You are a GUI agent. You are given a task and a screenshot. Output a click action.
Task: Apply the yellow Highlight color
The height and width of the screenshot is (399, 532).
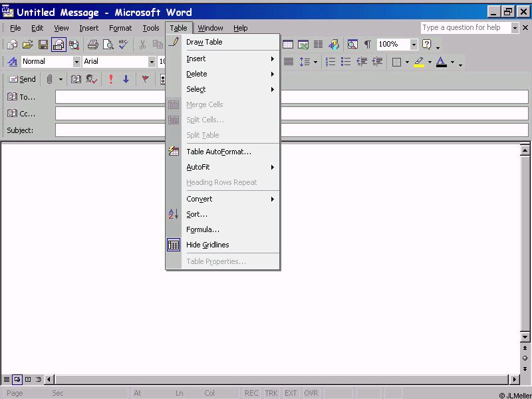point(418,62)
